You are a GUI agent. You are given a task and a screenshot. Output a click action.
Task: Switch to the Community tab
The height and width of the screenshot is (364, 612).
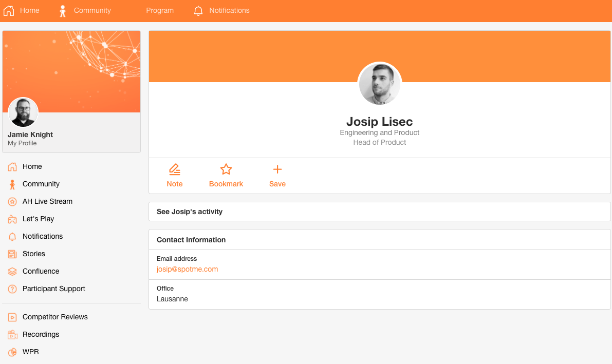point(85,10)
